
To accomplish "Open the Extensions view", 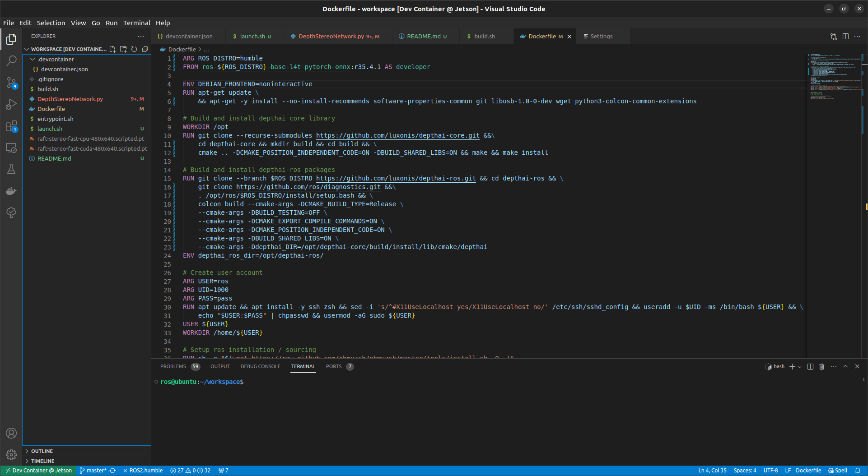I will tap(11, 126).
